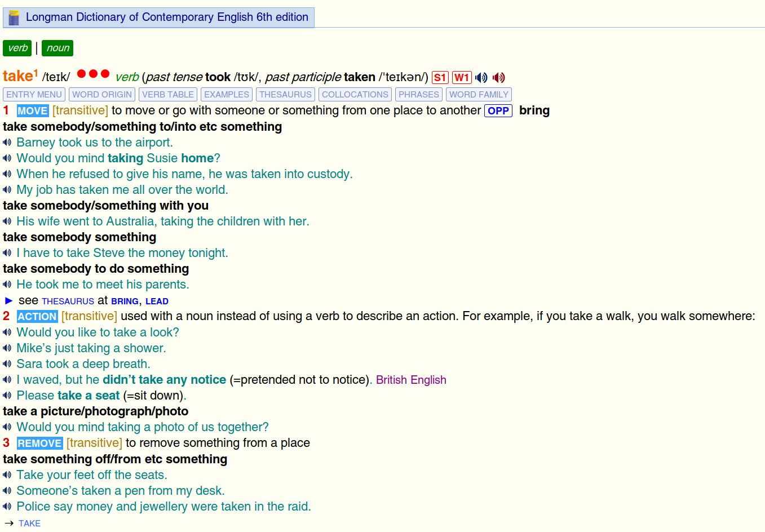
Task: Open the PHRASES section
Action: point(419,95)
